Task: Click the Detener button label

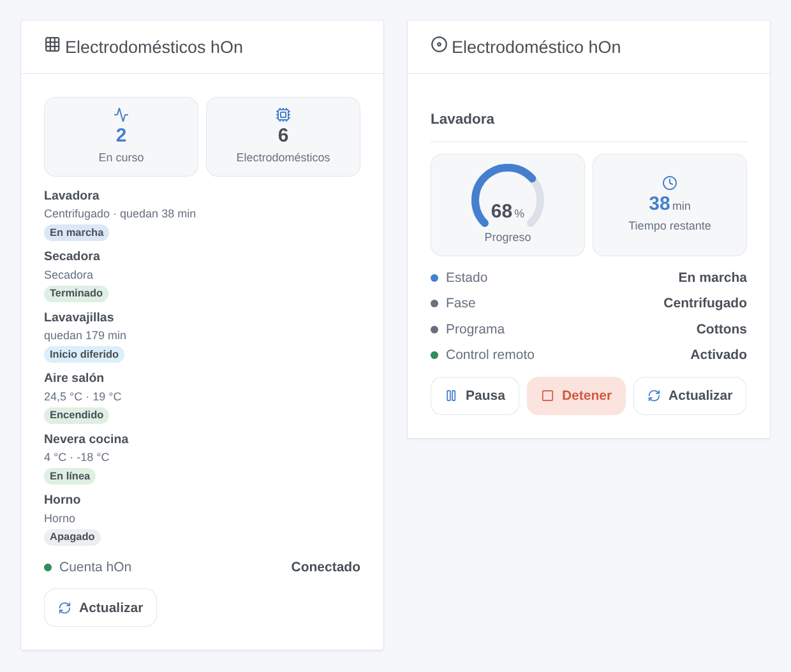Action: click(587, 396)
